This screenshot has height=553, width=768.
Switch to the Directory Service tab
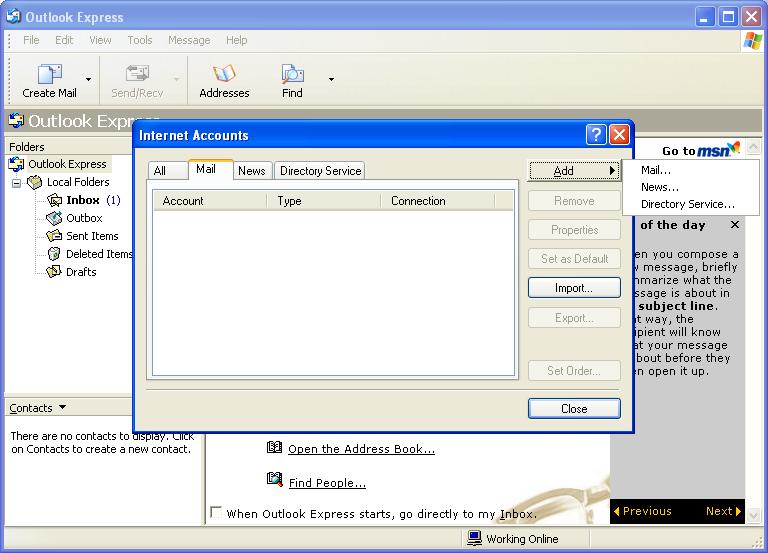tap(320, 171)
